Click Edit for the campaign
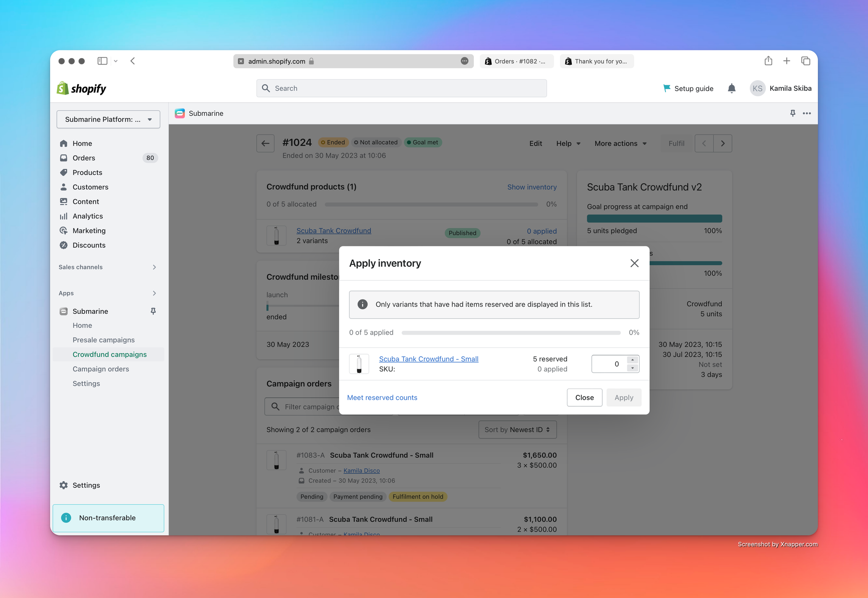Screen dimensions: 868x598 [x=536, y=143]
